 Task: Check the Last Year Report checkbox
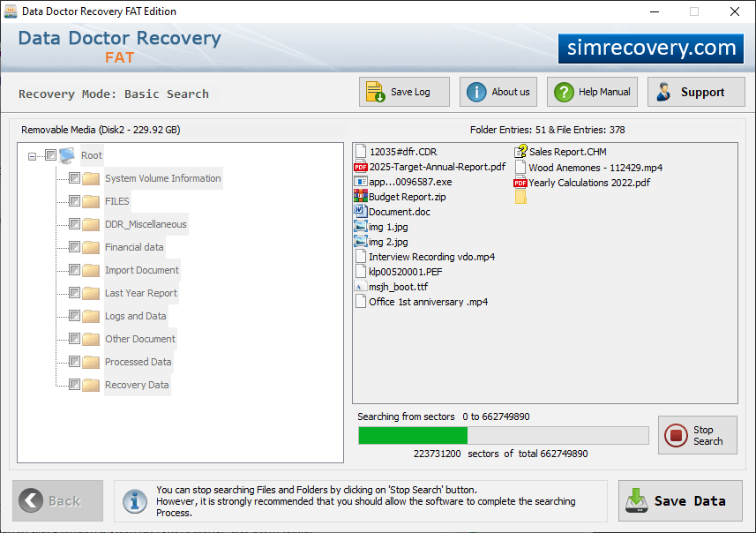click(74, 293)
